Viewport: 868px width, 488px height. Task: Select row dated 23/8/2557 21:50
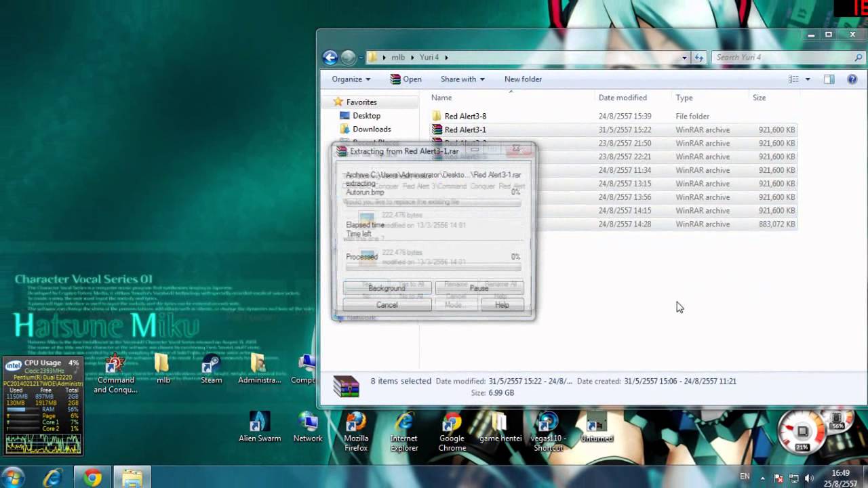pos(614,143)
